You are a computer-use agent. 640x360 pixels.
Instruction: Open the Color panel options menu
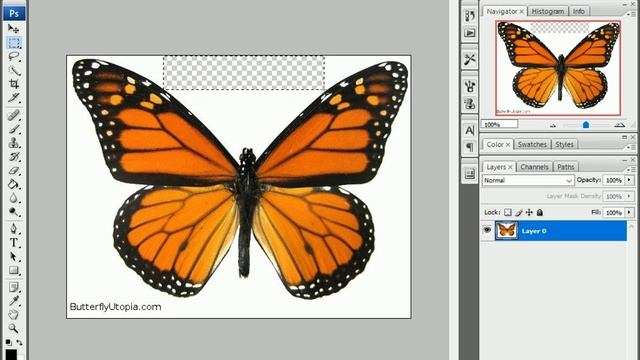(x=632, y=146)
